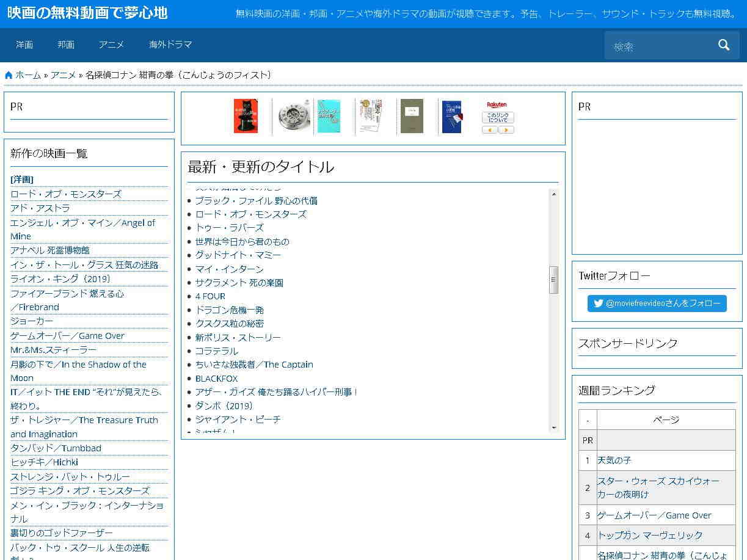Open アナベル 死霊博物館 sidebar link
The width and height of the screenshot is (747, 560).
50,250
